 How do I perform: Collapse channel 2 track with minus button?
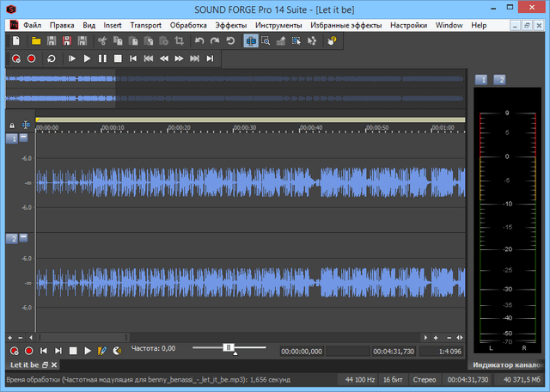coord(23,237)
